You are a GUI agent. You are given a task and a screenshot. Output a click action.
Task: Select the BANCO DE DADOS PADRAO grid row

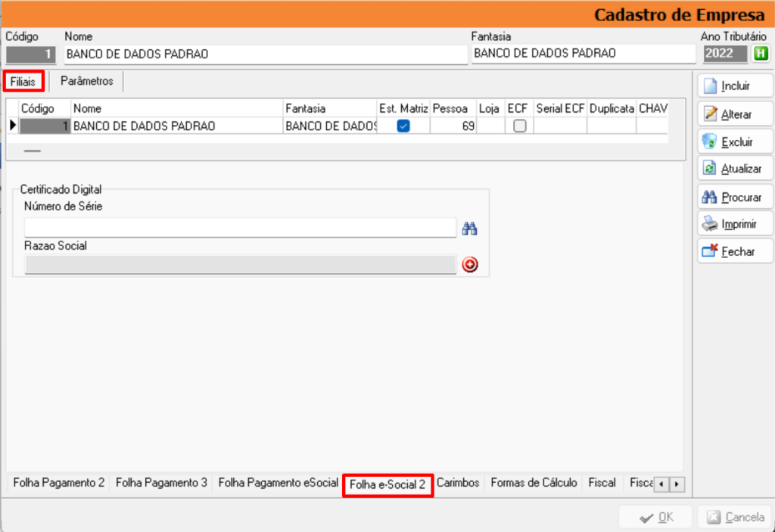pyautogui.click(x=178, y=126)
